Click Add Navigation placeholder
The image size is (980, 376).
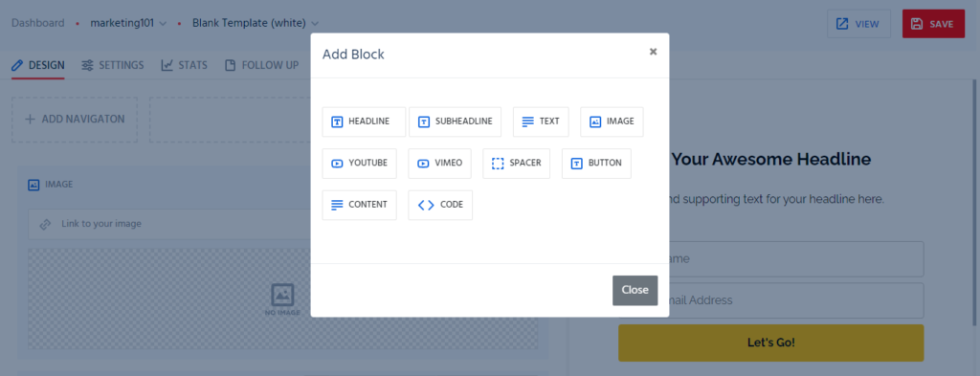tap(75, 120)
